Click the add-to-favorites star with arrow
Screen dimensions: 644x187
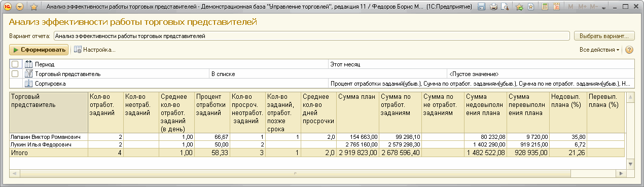pyautogui.click(x=519, y=7)
